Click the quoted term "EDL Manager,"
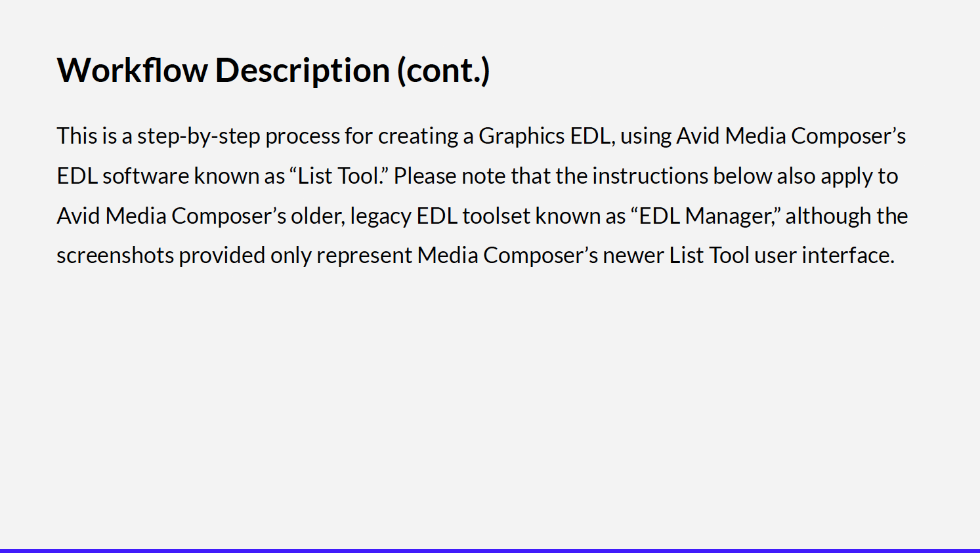Viewport: 980px width, 553px height. [706, 216]
